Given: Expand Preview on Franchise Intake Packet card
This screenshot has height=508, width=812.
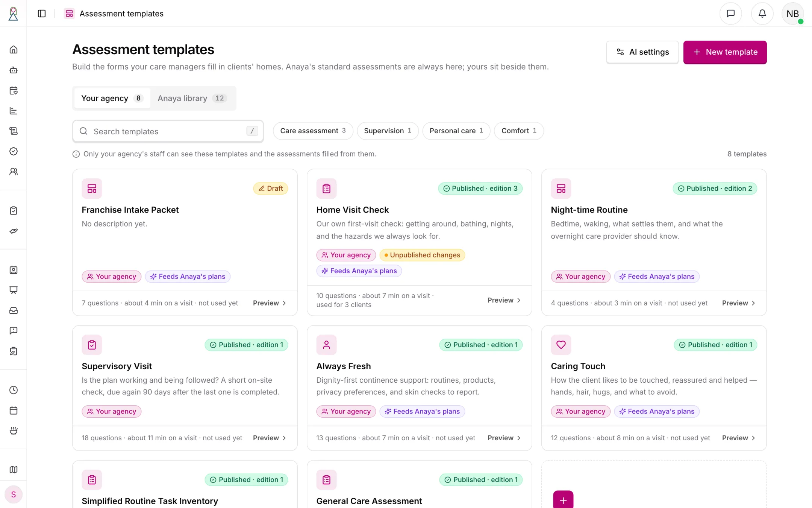Looking at the screenshot, I should tap(270, 303).
